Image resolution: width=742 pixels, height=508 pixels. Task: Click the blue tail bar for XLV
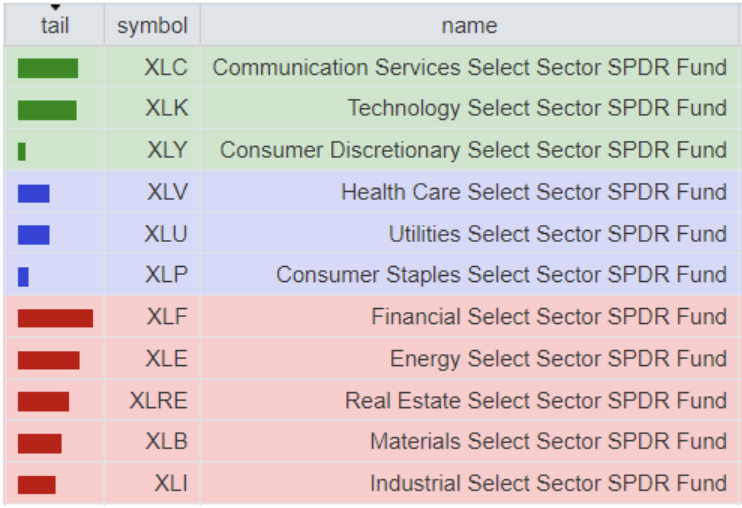34,193
